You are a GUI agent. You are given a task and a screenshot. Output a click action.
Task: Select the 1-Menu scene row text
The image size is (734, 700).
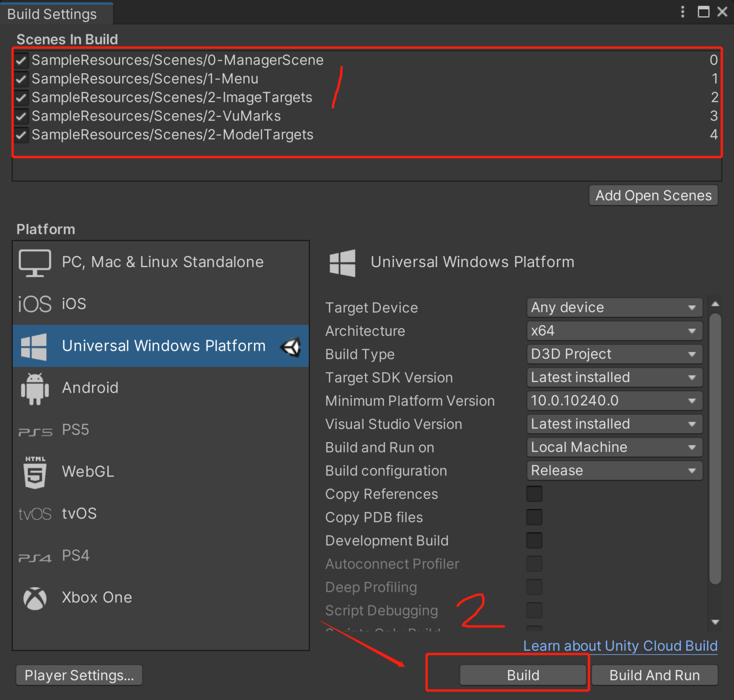pos(145,79)
